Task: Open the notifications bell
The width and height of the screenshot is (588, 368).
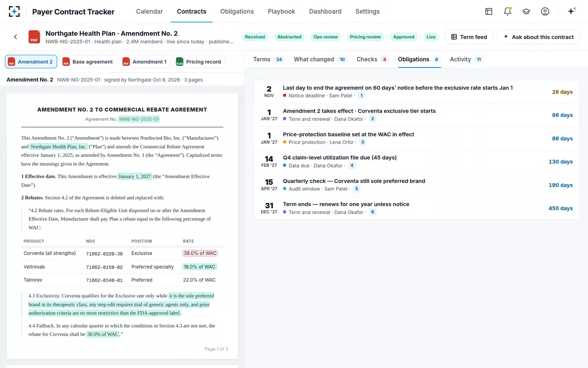Action: click(x=508, y=11)
